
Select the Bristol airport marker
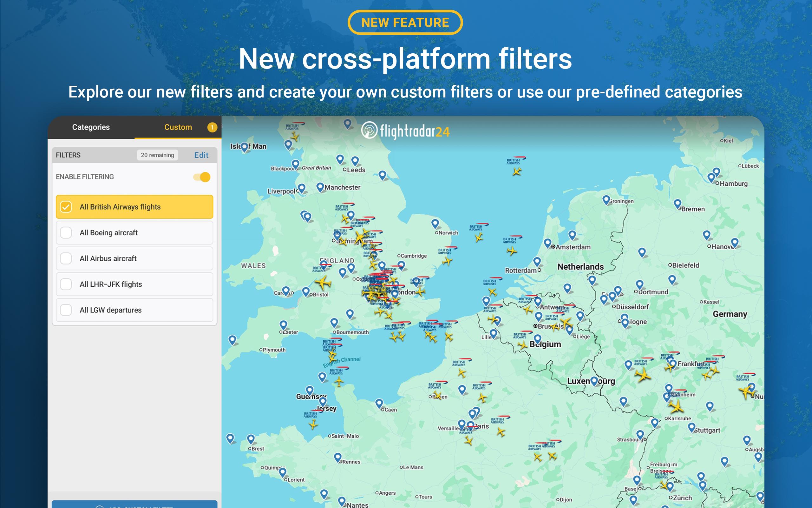306,291
